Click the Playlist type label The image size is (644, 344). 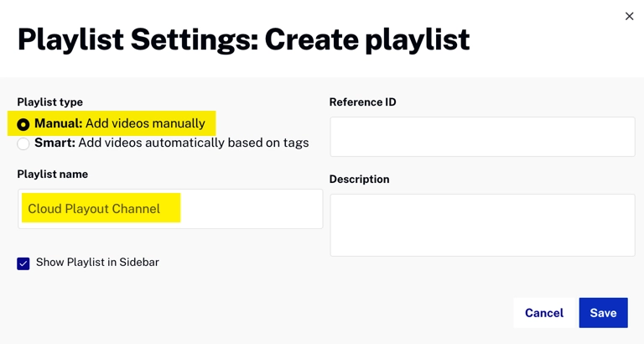click(x=50, y=102)
